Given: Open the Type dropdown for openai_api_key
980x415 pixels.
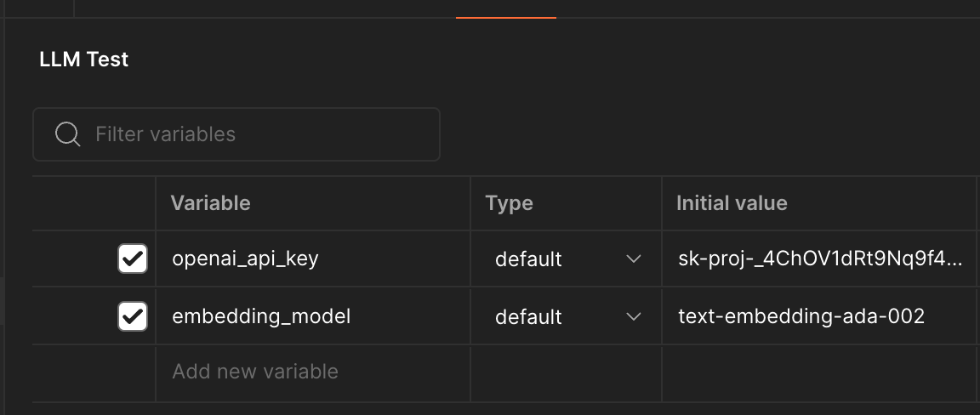Looking at the screenshot, I should coord(566,259).
